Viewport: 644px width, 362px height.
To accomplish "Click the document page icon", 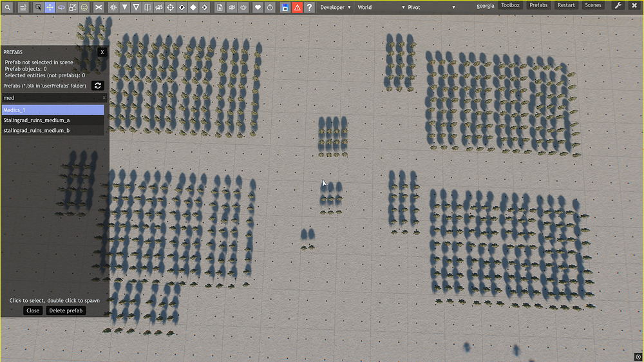I will pos(220,7).
